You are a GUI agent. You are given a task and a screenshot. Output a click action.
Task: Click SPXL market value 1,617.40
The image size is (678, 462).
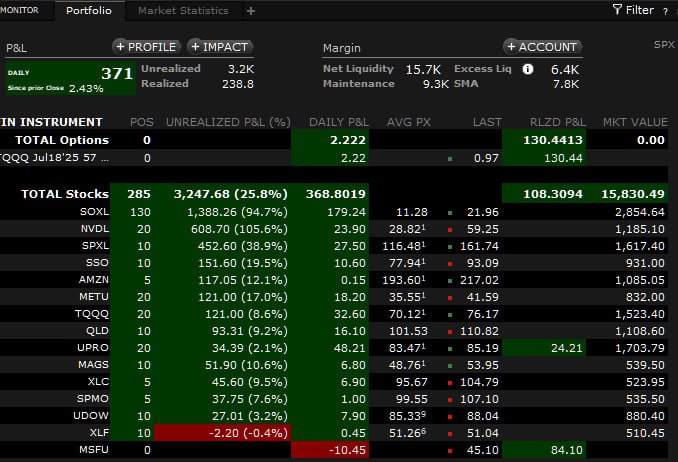point(640,246)
